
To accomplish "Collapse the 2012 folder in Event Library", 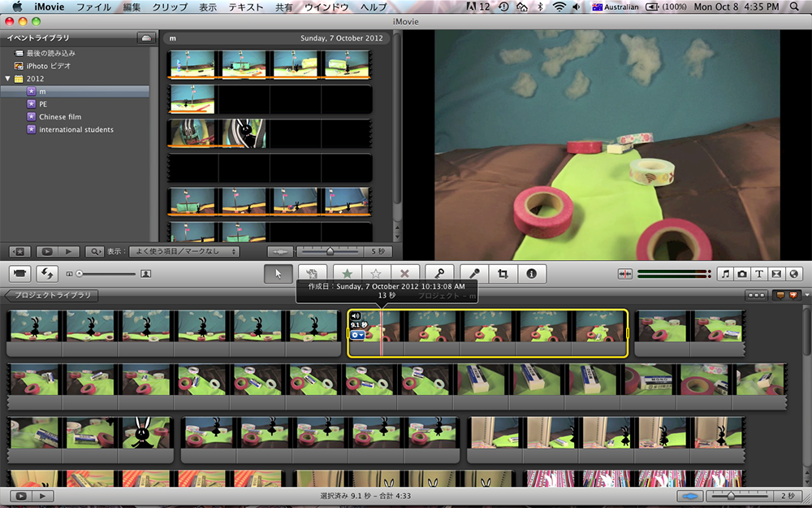I will click(x=8, y=79).
